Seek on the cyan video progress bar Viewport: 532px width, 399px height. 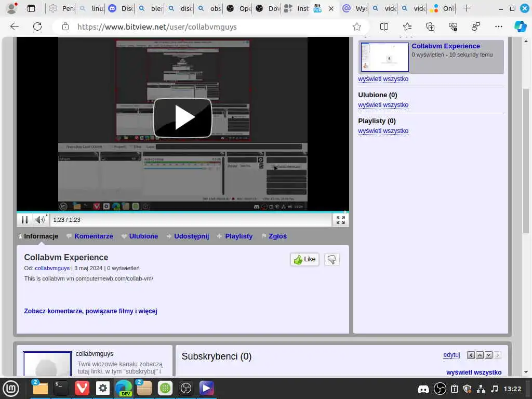182,212
